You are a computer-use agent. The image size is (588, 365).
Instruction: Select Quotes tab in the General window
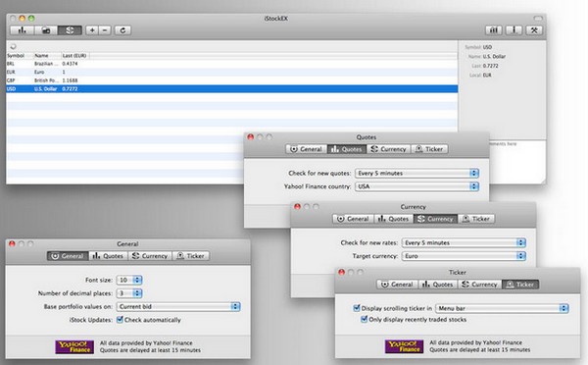[x=109, y=256]
